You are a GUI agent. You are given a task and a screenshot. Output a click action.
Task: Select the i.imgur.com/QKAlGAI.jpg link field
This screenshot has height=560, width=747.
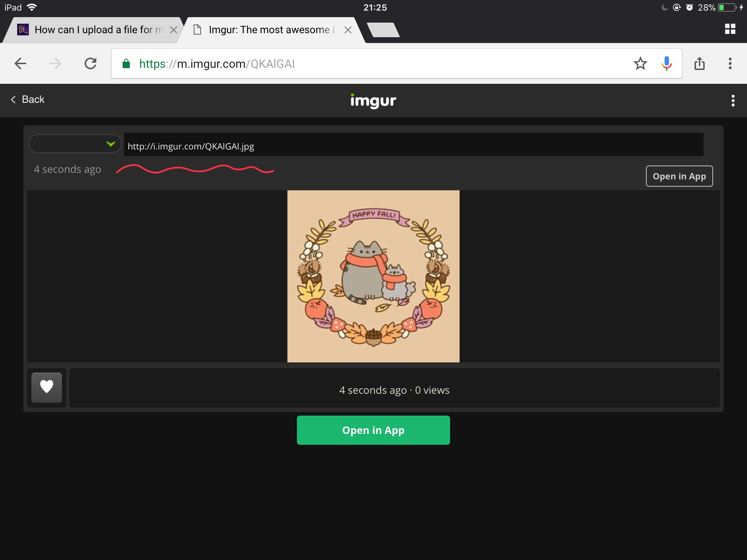(414, 145)
